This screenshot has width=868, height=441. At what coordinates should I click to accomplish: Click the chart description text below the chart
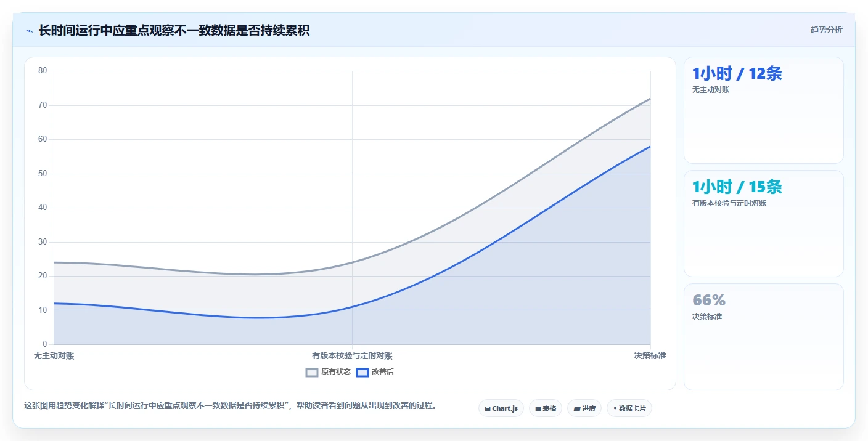tap(230, 406)
